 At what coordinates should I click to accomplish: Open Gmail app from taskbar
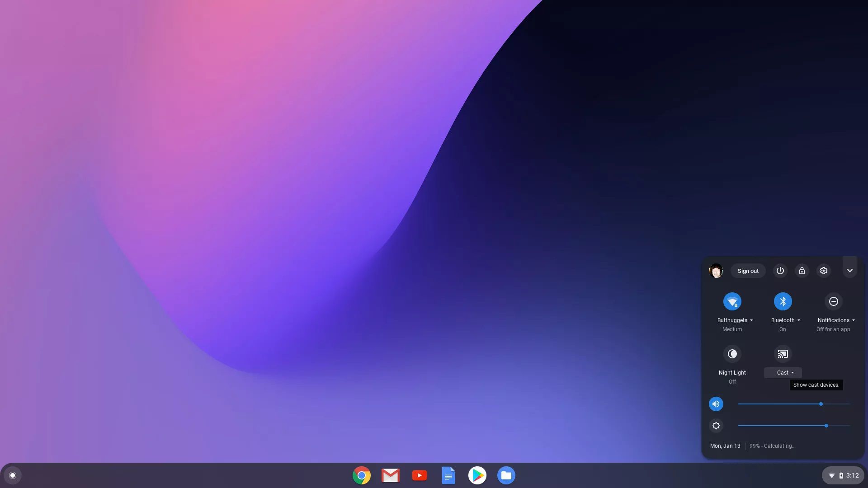(x=391, y=475)
